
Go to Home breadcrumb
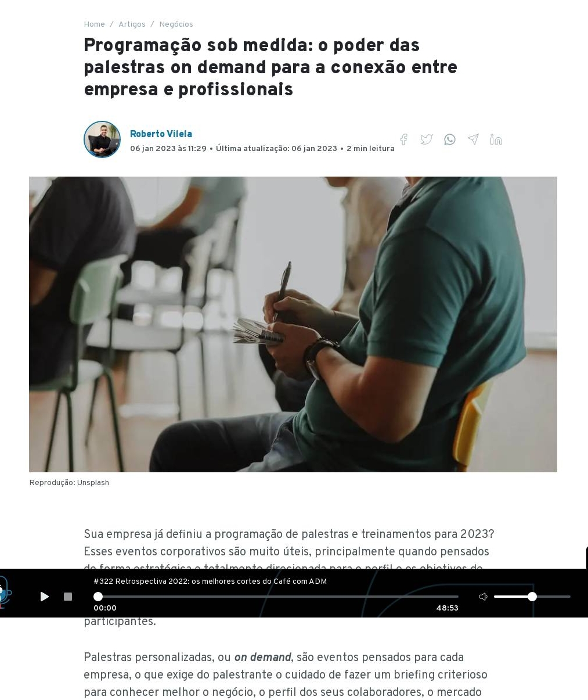tap(94, 24)
